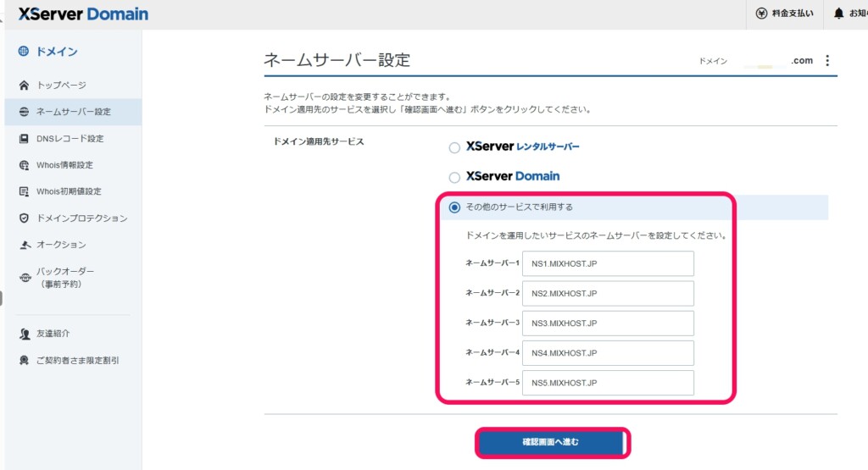The image size is (868, 470).
Task: Click the XServer Domain logo
Action: [83, 14]
